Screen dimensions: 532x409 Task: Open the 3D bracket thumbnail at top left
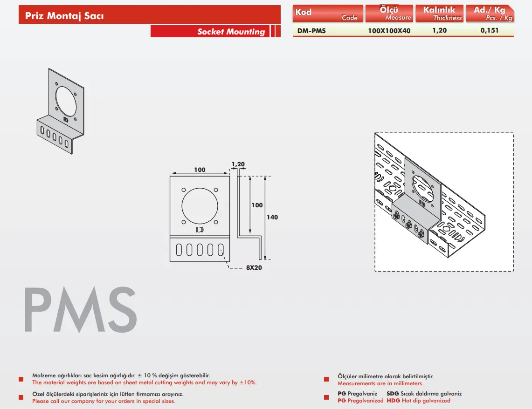(x=60, y=111)
